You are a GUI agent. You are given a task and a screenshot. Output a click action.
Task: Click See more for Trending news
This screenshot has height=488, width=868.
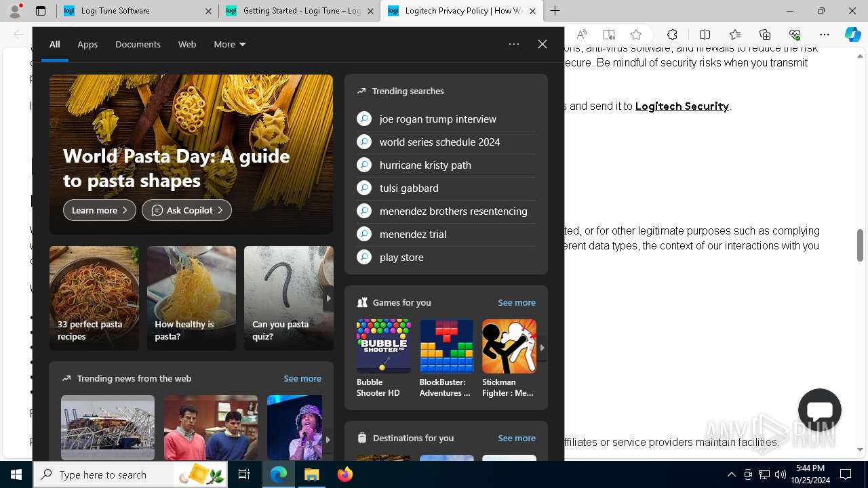[302, 378]
